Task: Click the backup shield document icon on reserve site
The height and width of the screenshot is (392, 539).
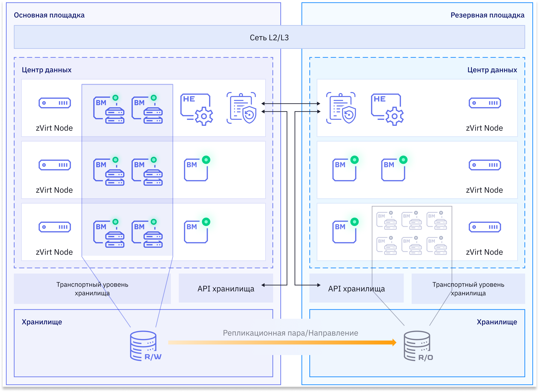Action: [341, 108]
